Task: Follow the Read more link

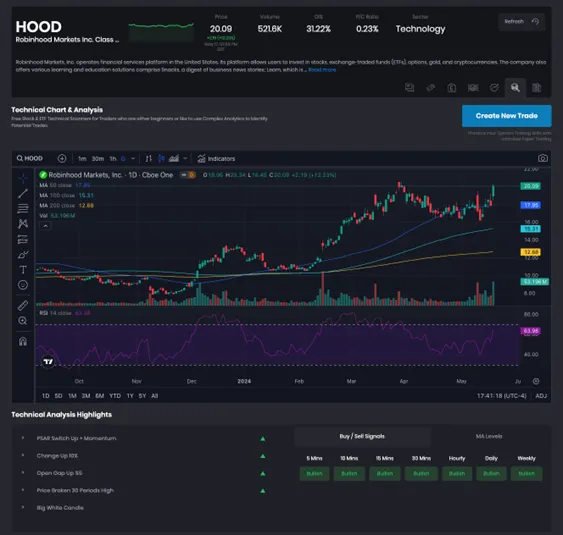Action: click(x=322, y=70)
